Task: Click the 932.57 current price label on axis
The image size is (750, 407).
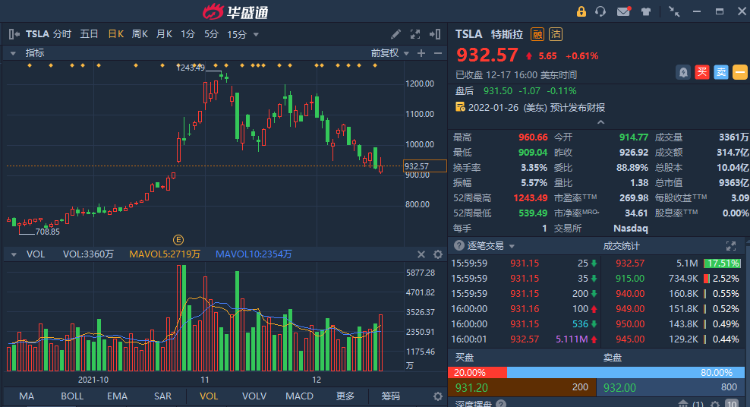Action: (x=425, y=166)
